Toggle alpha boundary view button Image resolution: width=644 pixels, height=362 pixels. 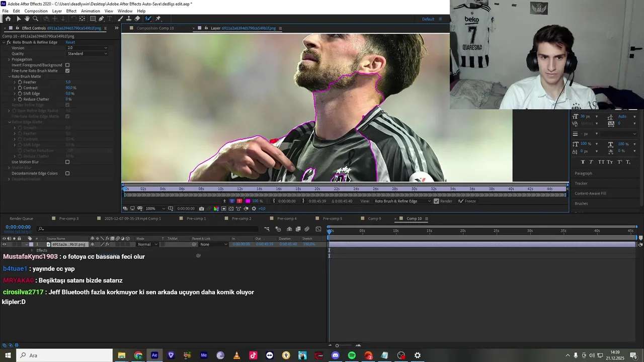click(231, 201)
